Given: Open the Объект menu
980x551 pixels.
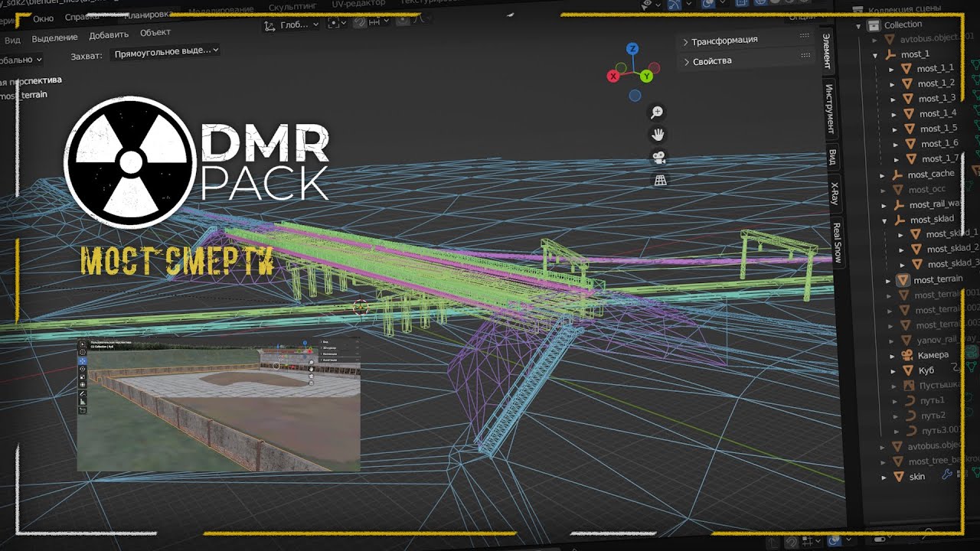Looking at the screenshot, I should click(x=155, y=33).
